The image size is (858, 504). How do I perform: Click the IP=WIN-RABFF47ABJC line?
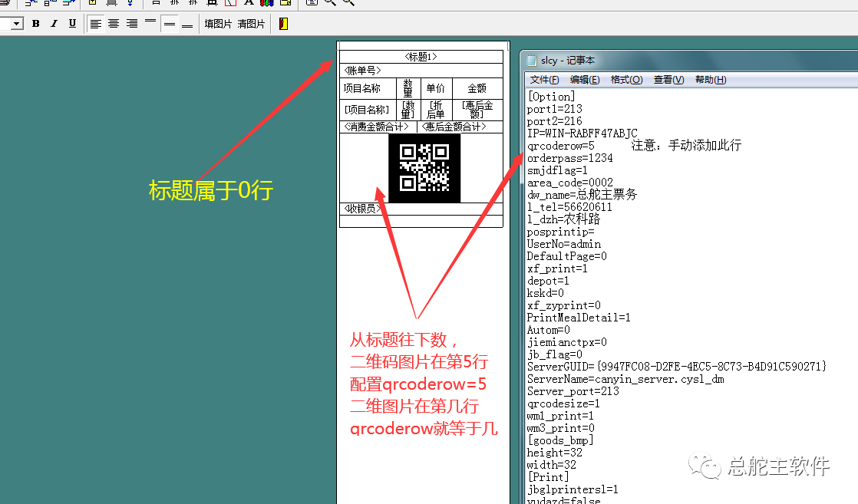click(x=582, y=133)
